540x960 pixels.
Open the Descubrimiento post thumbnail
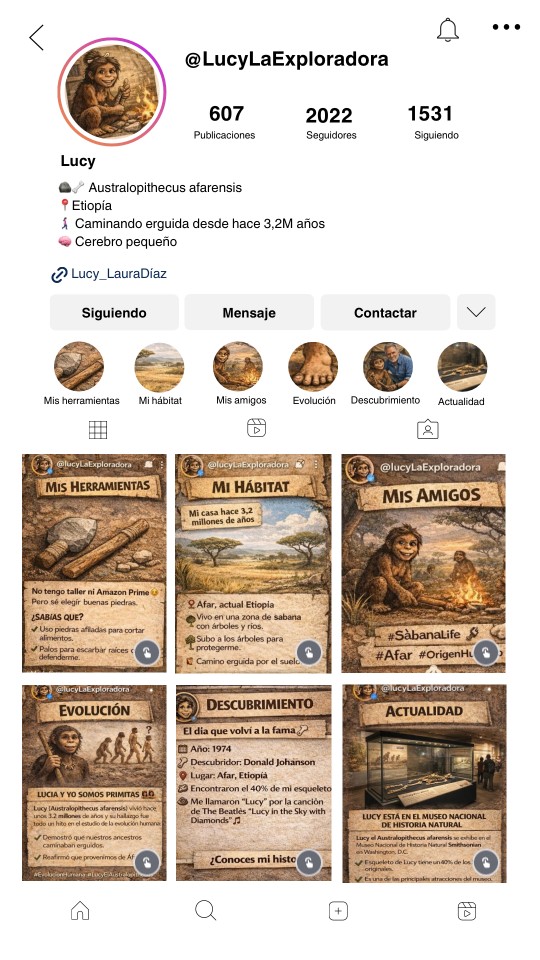click(253, 782)
